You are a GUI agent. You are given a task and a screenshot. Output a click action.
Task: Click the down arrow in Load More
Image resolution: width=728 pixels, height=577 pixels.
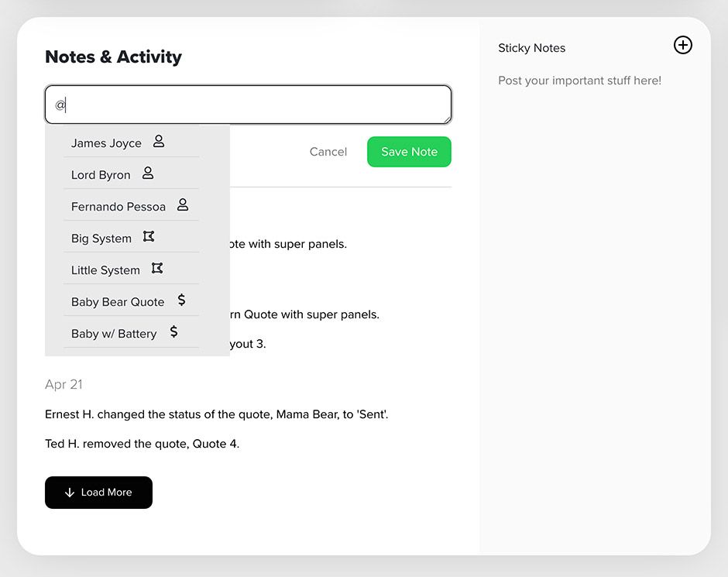[70, 493]
